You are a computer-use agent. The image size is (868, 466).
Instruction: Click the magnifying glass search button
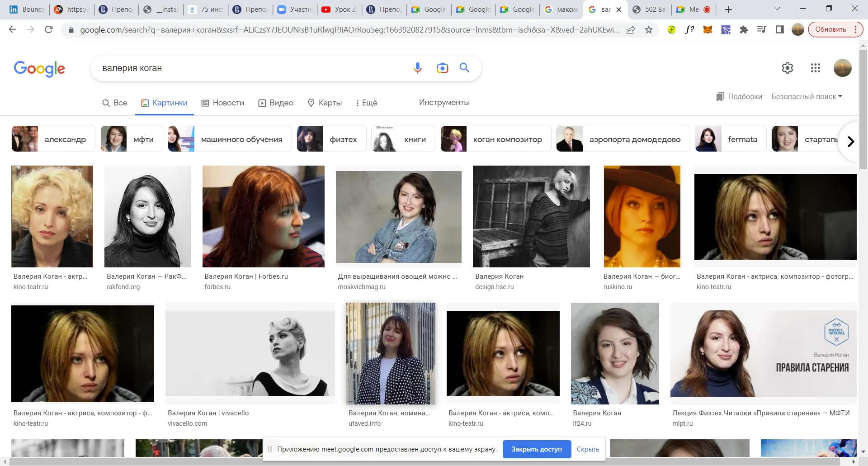click(x=464, y=68)
